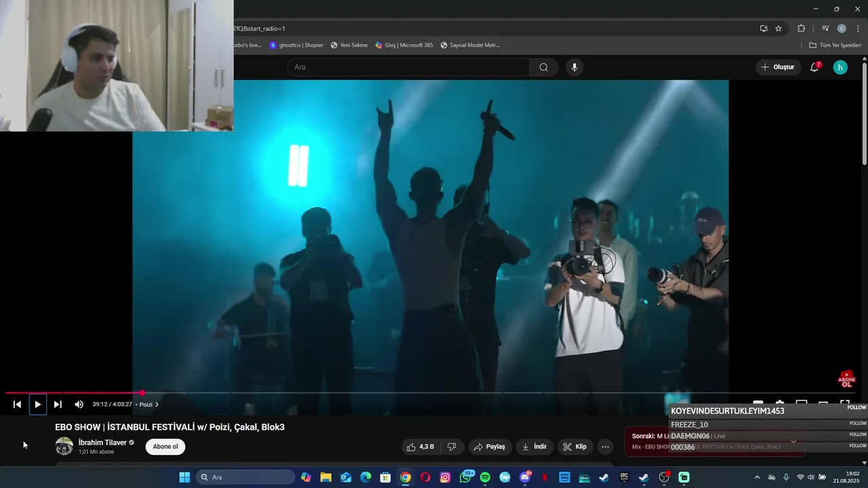Start voice search with the microphone icon

tap(574, 67)
